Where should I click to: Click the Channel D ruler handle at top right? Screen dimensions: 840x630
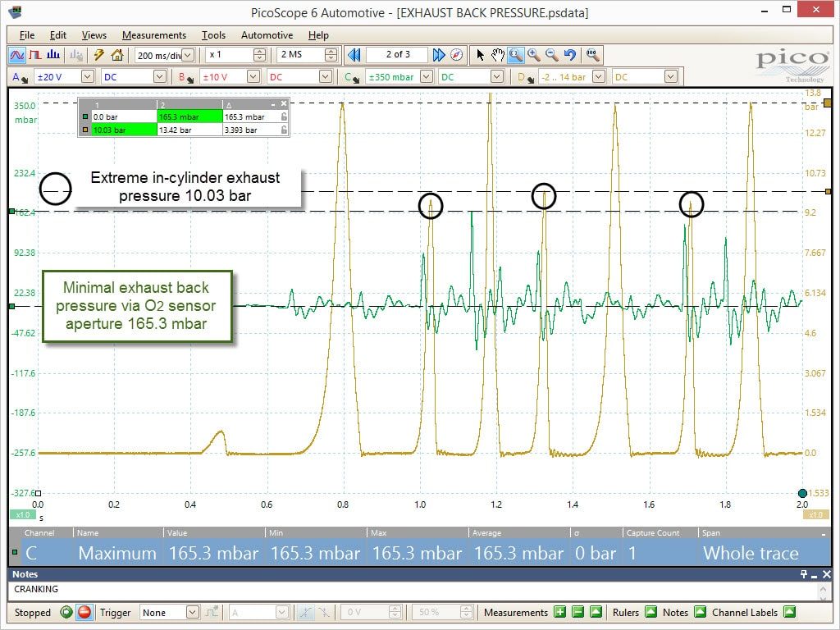pos(828,103)
